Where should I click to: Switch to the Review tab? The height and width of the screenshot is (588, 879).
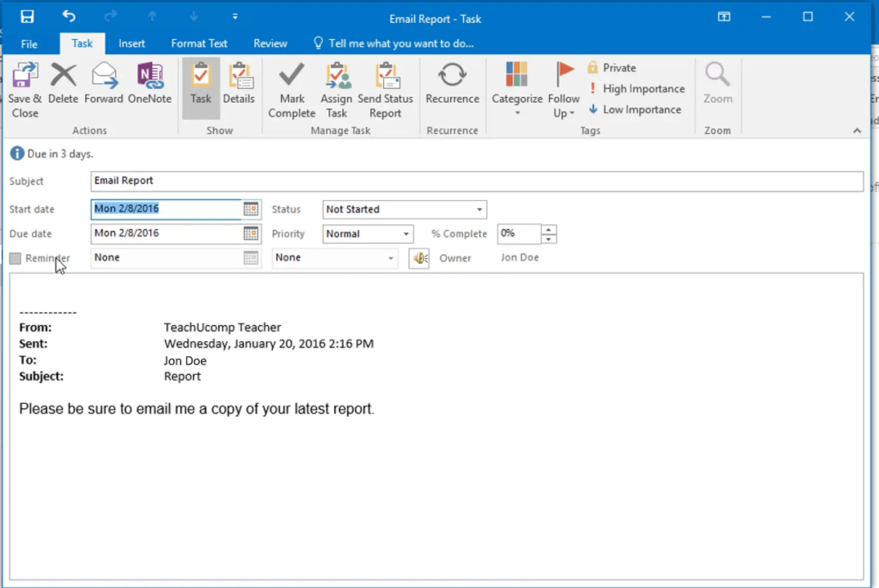270,43
